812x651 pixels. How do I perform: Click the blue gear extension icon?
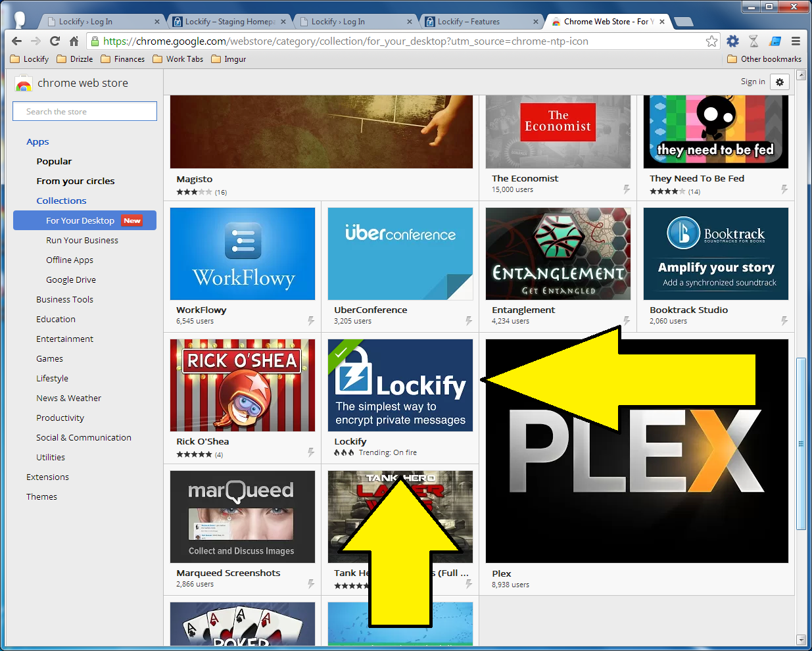pyautogui.click(x=732, y=41)
